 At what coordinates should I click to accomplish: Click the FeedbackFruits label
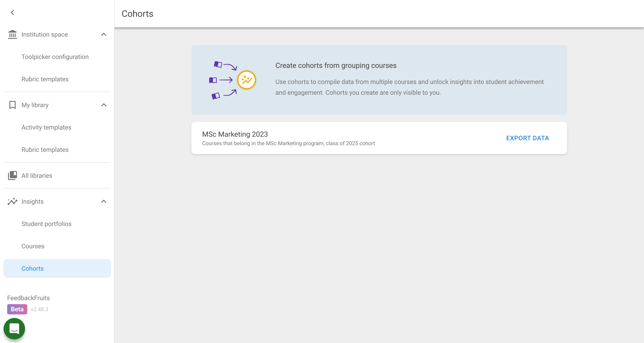[x=28, y=298]
